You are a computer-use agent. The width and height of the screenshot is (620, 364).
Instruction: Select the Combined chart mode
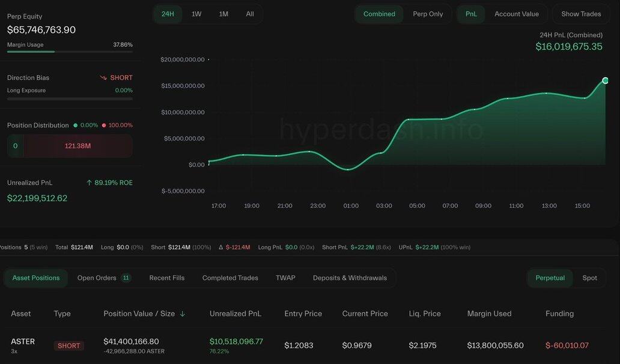(379, 14)
